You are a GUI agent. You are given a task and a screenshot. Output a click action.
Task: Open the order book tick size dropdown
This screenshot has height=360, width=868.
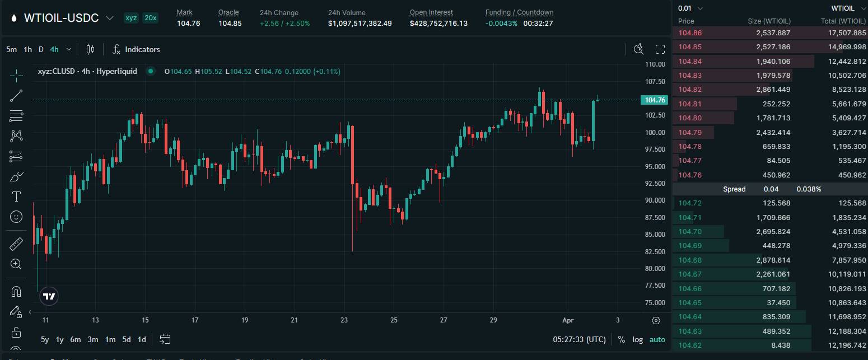(690, 8)
